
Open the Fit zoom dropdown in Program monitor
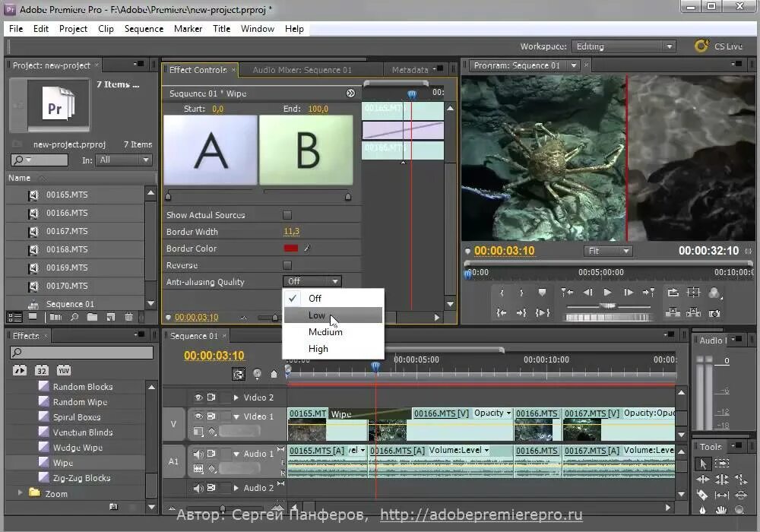coord(608,251)
